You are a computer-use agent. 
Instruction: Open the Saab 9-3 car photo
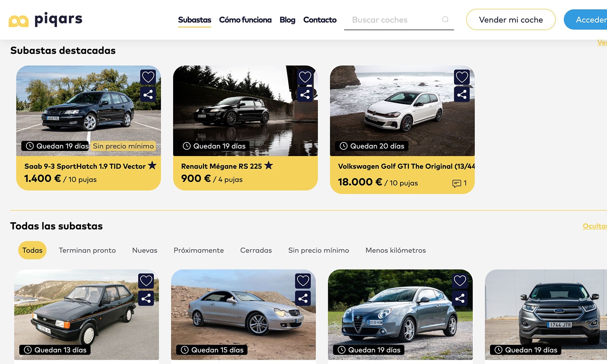89,111
